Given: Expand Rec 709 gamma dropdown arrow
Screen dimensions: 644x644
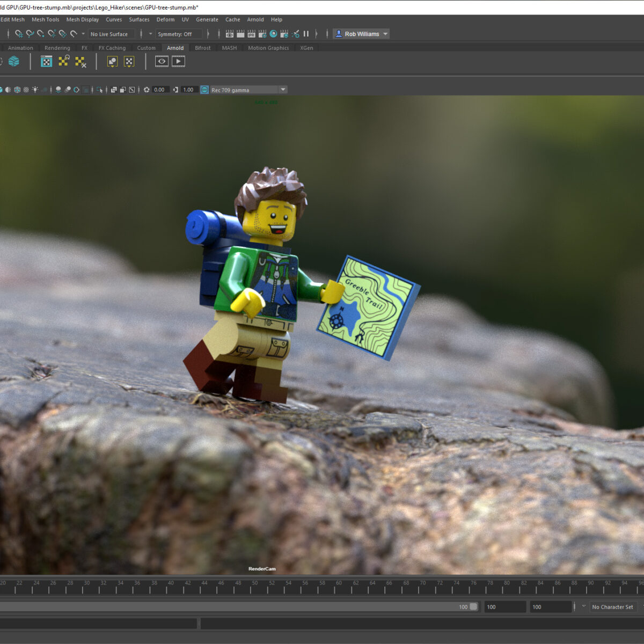Looking at the screenshot, I should click(283, 90).
